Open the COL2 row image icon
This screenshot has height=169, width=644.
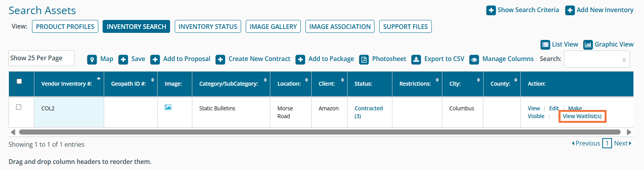pyautogui.click(x=168, y=107)
